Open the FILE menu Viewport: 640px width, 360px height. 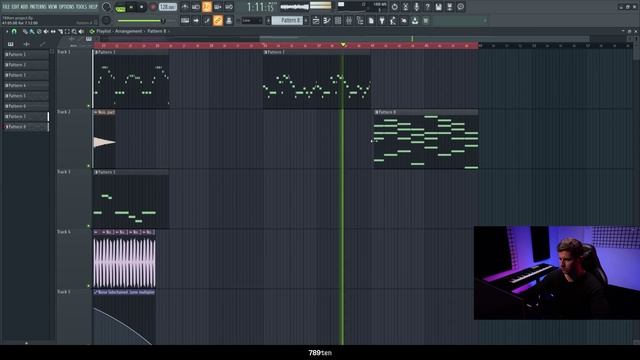pyautogui.click(x=6, y=7)
